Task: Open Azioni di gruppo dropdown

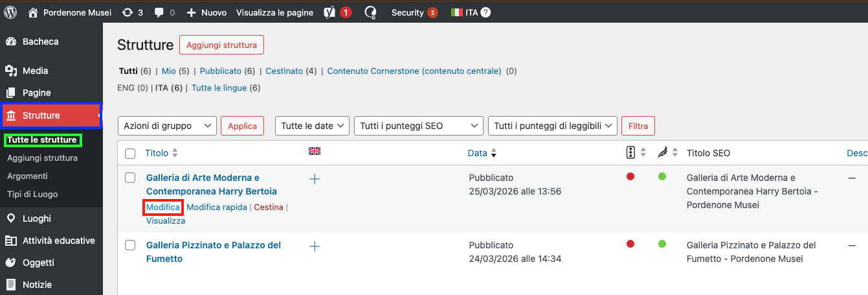Action: coord(167,126)
